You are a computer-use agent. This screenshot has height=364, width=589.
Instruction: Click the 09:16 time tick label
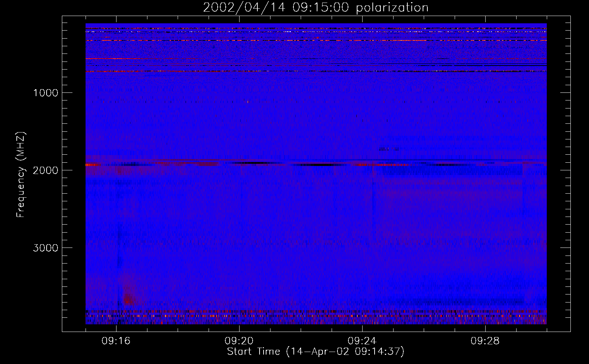click(x=116, y=341)
